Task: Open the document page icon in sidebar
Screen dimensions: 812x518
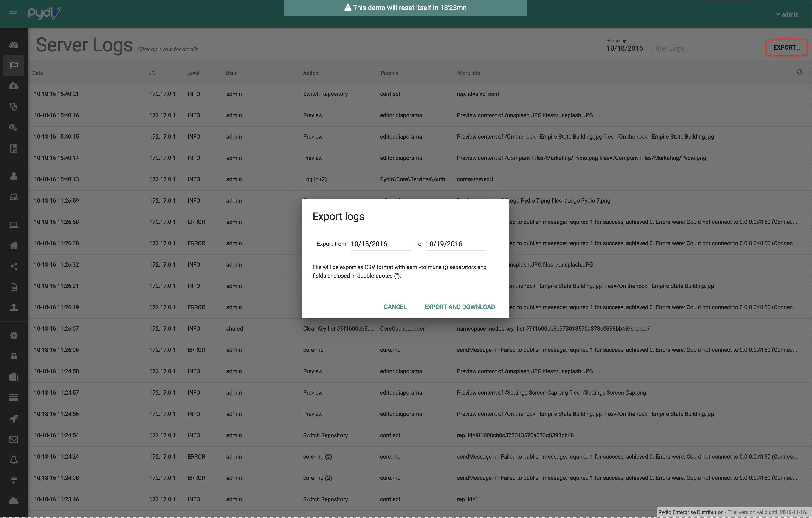Action: tap(14, 287)
